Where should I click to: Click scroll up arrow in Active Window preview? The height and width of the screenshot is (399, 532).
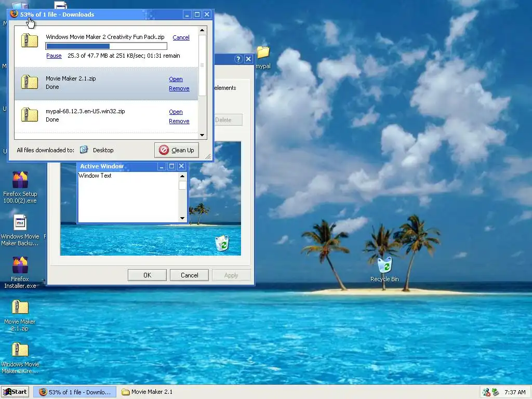click(x=182, y=176)
